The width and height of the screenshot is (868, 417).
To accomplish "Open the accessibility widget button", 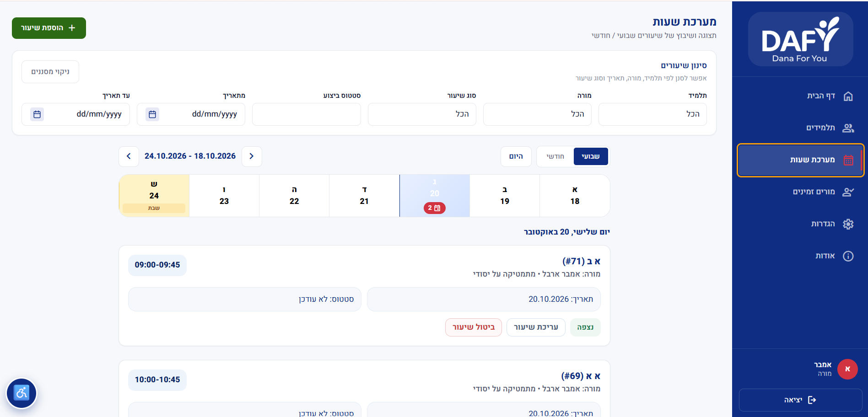I will [22, 393].
